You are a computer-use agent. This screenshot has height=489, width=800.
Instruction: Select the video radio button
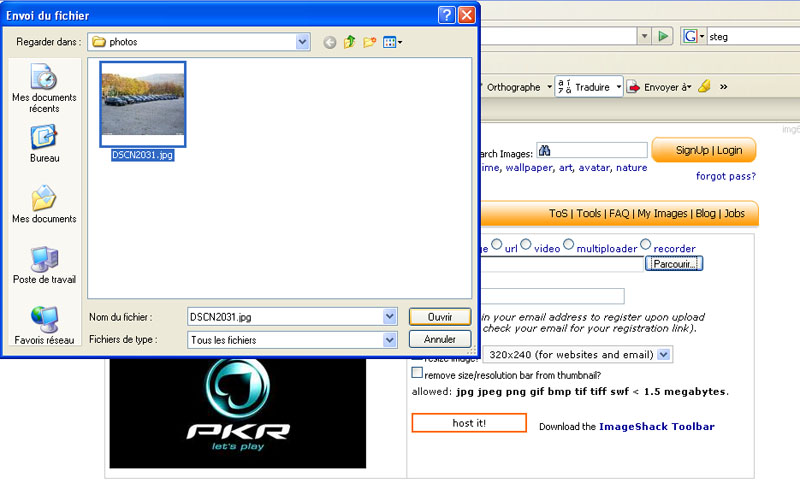(x=526, y=244)
